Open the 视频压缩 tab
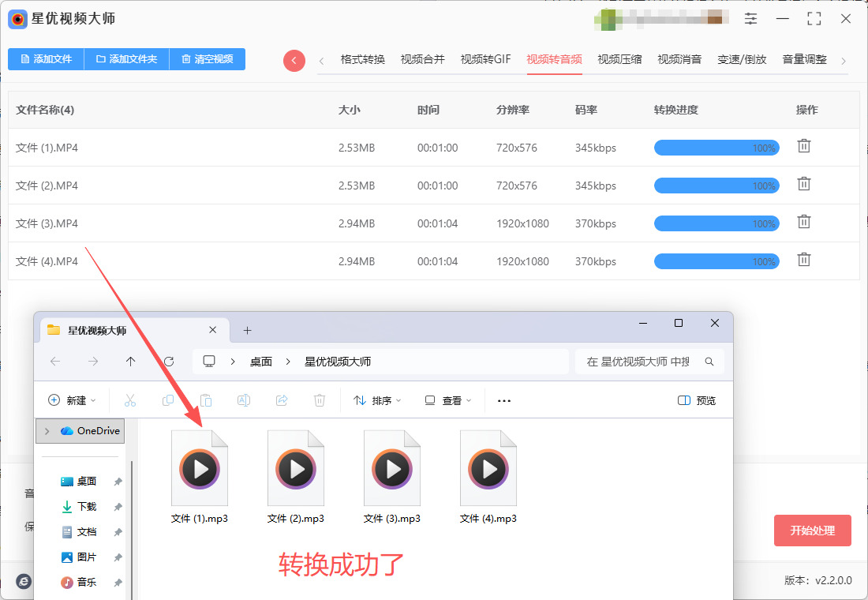Image resolution: width=868 pixels, height=600 pixels. [619, 59]
